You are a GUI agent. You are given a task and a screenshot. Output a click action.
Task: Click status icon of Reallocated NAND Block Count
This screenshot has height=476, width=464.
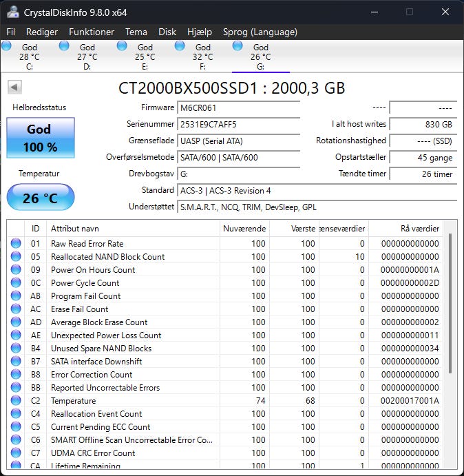(16, 256)
